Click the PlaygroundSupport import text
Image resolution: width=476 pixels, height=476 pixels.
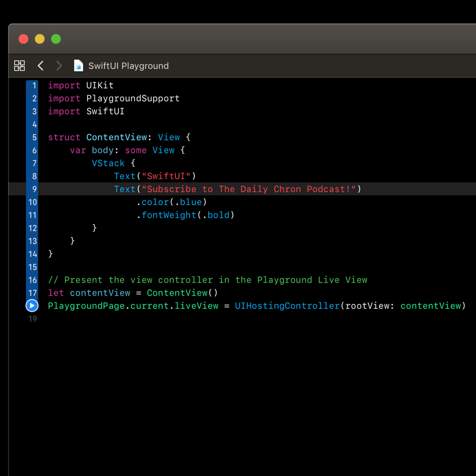(133, 98)
